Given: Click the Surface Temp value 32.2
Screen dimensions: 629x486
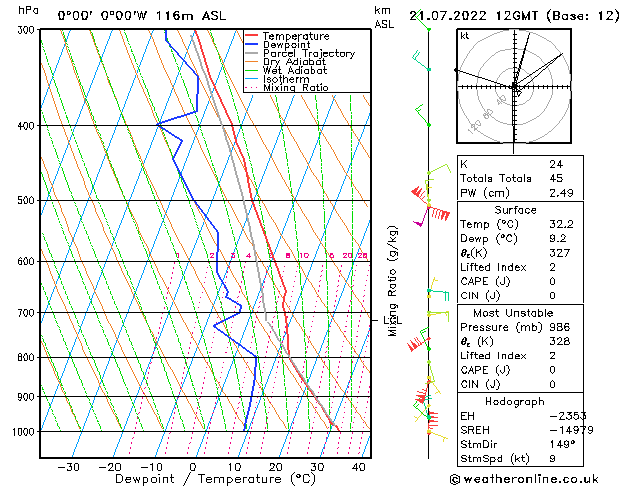Looking at the screenshot, I should [x=561, y=224].
